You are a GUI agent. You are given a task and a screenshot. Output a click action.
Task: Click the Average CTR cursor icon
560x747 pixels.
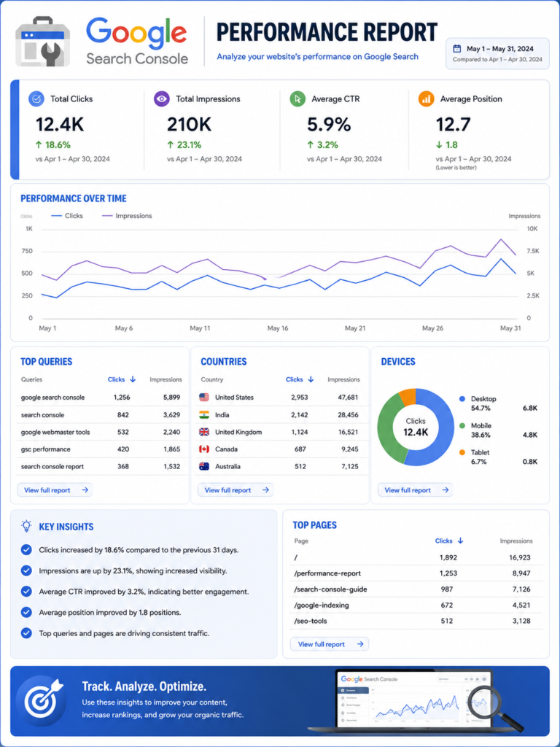point(297,99)
